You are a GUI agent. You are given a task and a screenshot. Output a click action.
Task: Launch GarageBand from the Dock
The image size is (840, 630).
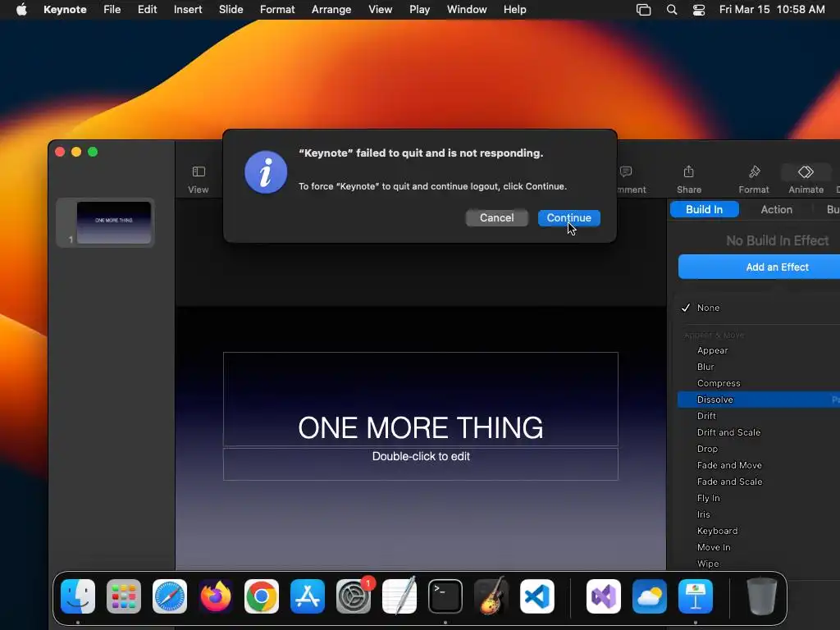click(491, 596)
